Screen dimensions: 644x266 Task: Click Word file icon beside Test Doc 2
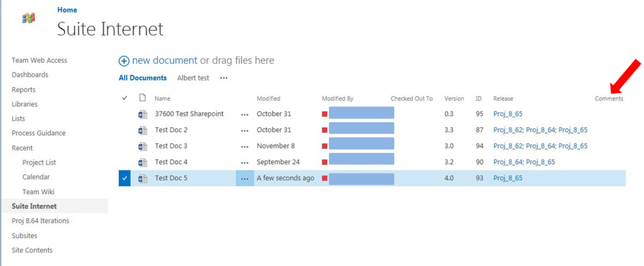pyautogui.click(x=143, y=130)
